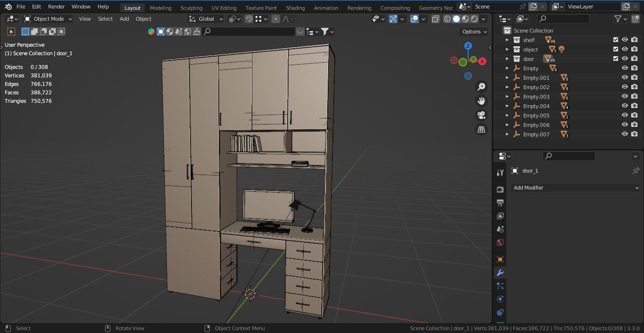Image resolution: width=644 pixels, height=333 pixels.
Task: Open the Object Constraints properties tab
Action: (x=500, y=312)
